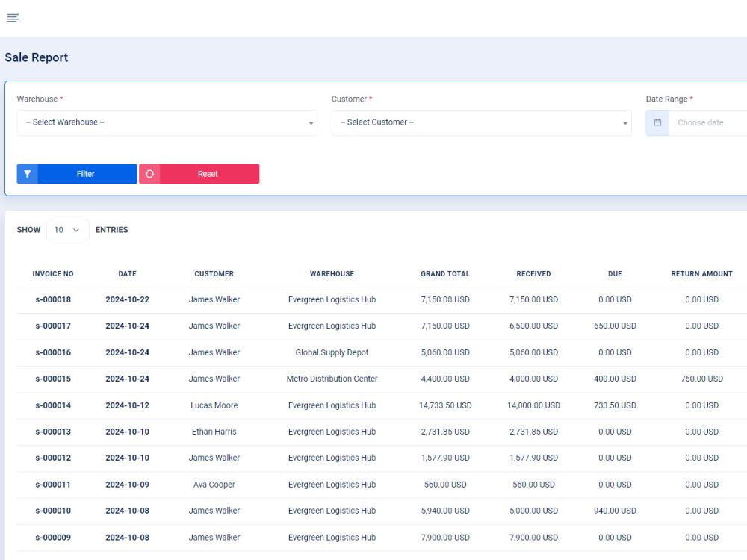
Task: Sort by Received column header
Action: coord(533,274)
